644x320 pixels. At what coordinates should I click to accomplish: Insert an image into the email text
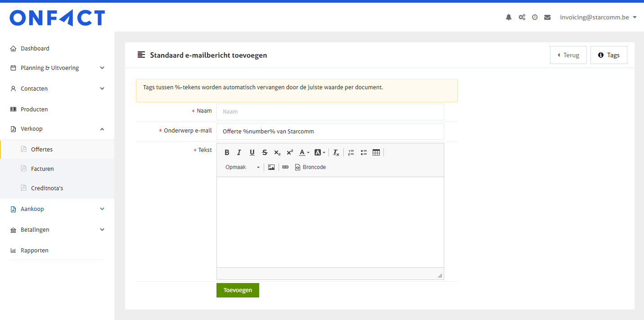tap(271, 167)
